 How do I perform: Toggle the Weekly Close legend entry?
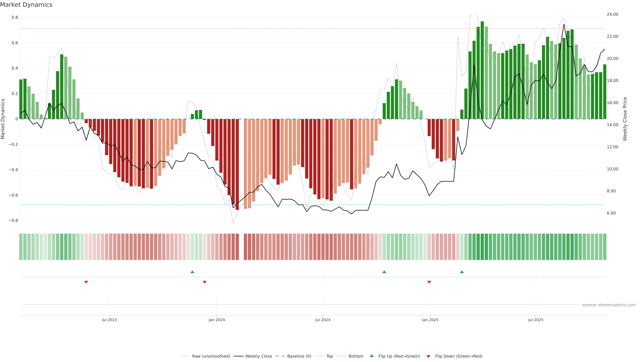(x=258, y=356)
